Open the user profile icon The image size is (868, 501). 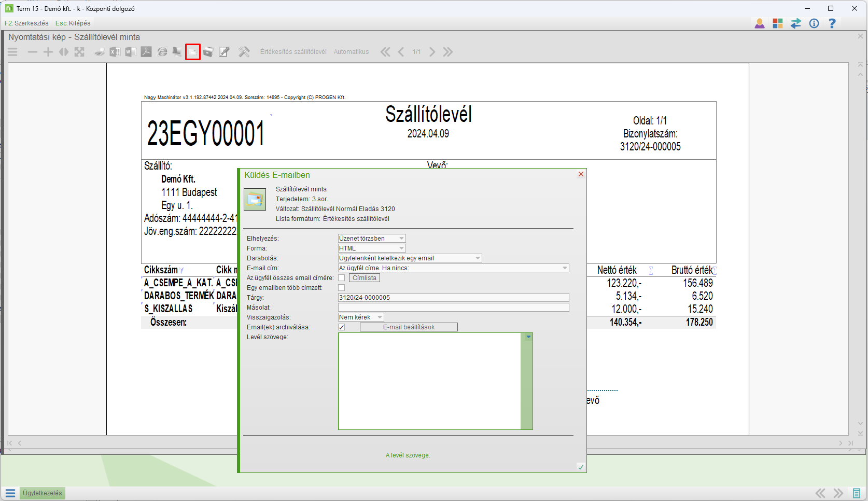pyautogui.click(x=760, y=23)
